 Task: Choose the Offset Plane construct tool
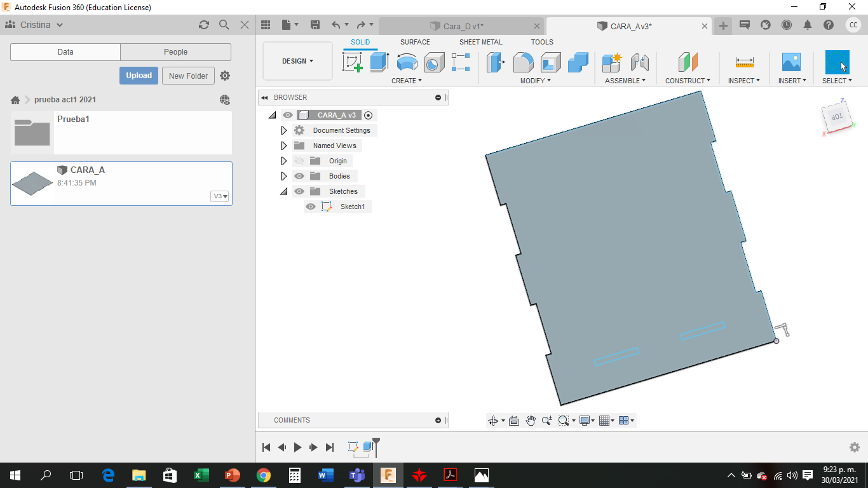(688, 62)
